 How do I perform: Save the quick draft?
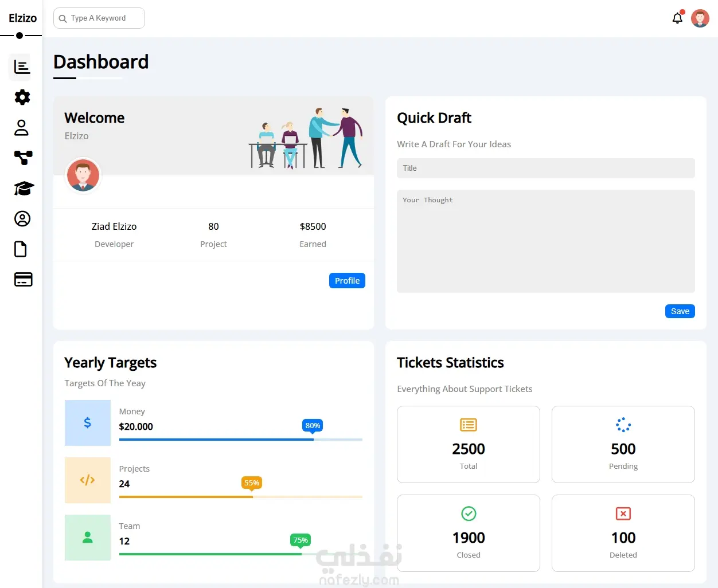coord(680,311)
